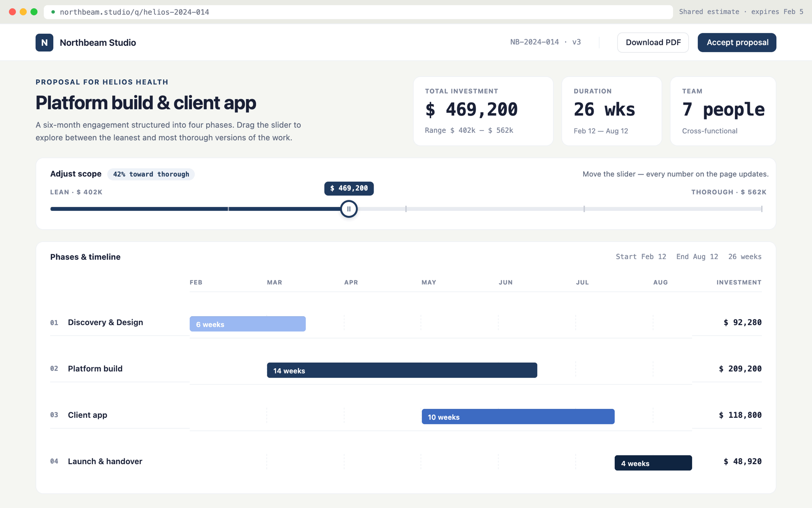Click the '$ 209,200' investment value
The image size is (812, 508).
[x=740, y=369]
